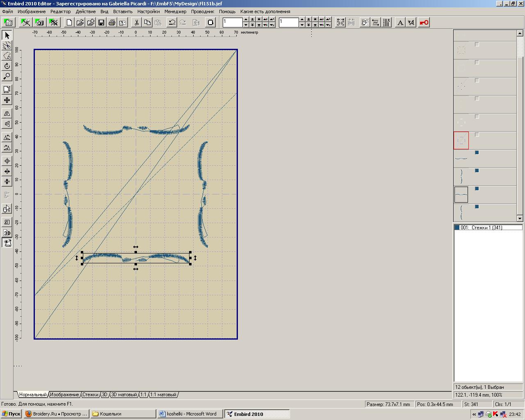This screenshot has width=525, height=420.
Task: Click the red key icon
Action: tap(424, 23)
